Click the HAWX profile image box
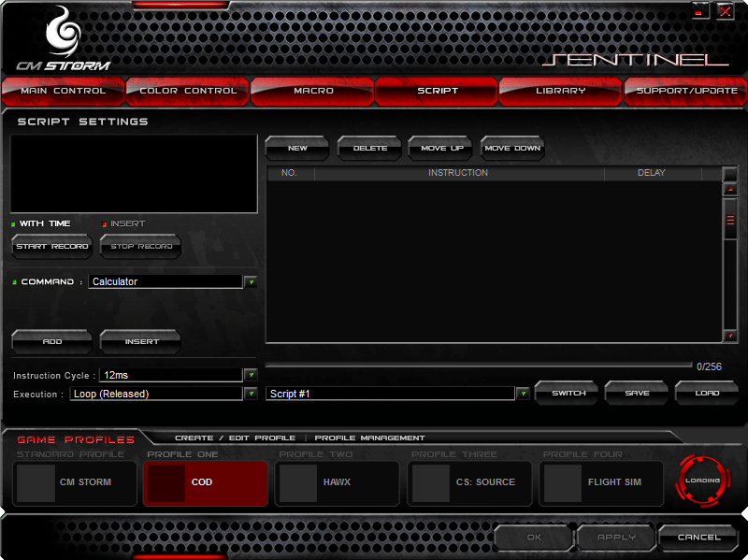 pos(298,482)
